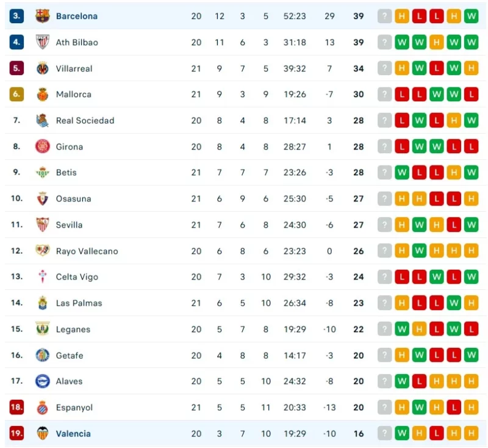Click Espanyol's gray question mark form box

pos(384,407)
